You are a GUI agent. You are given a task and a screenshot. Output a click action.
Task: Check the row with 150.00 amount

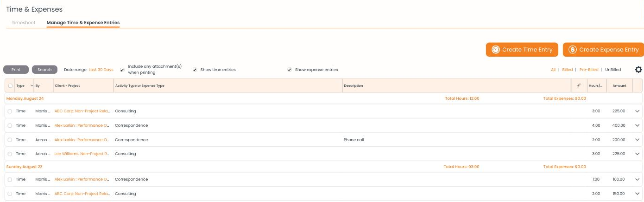10,193
